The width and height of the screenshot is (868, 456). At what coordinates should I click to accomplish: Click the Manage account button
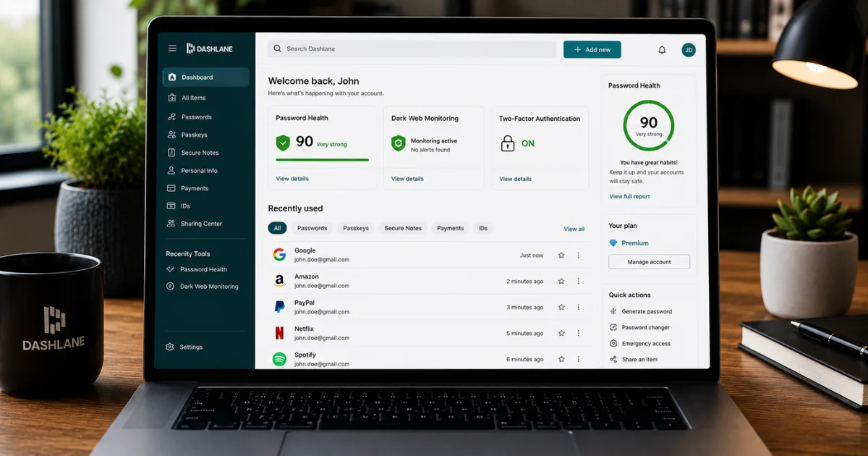[x=650, y=262]
